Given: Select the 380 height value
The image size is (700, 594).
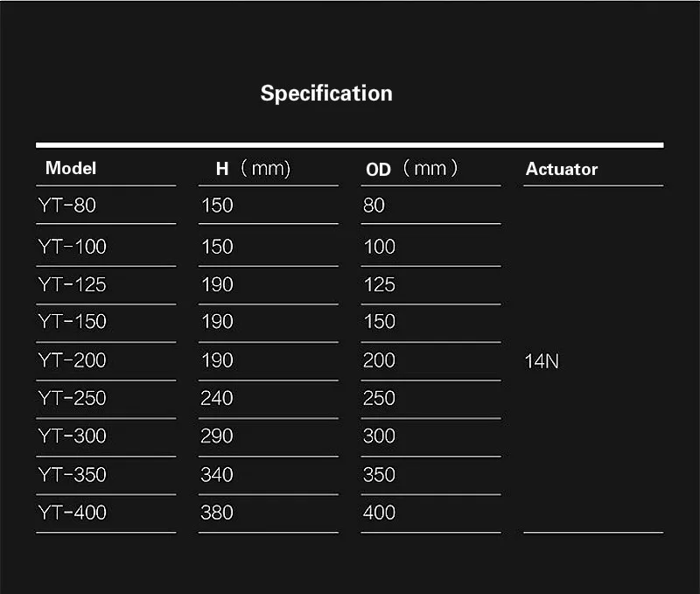Looking at the screenshot, I should pos(217,513).
